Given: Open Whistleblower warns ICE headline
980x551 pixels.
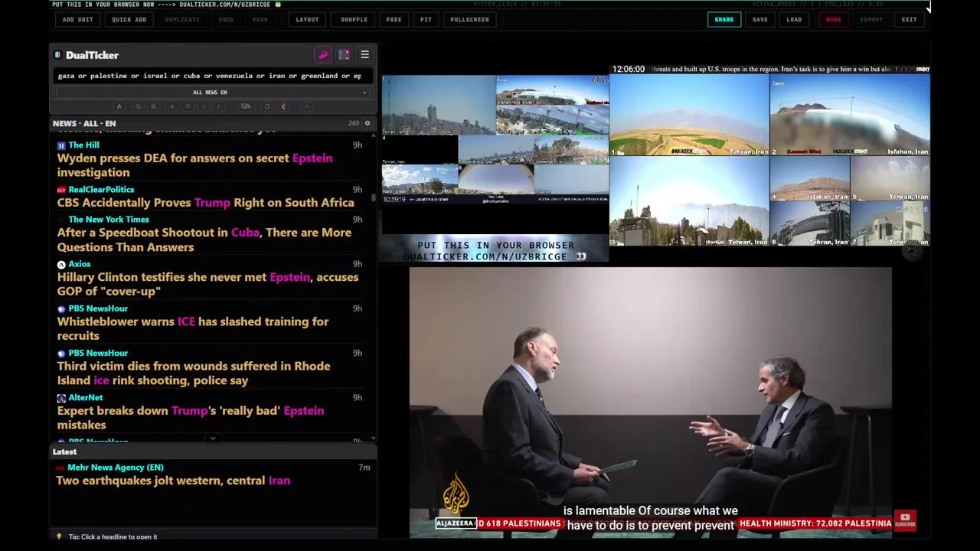Looking at the screenshot, I should point(193,328).
